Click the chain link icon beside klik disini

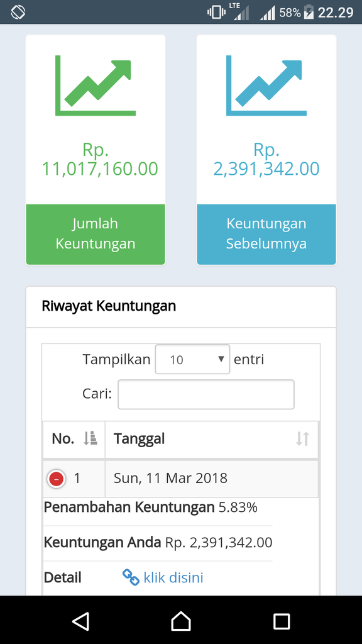131,577
